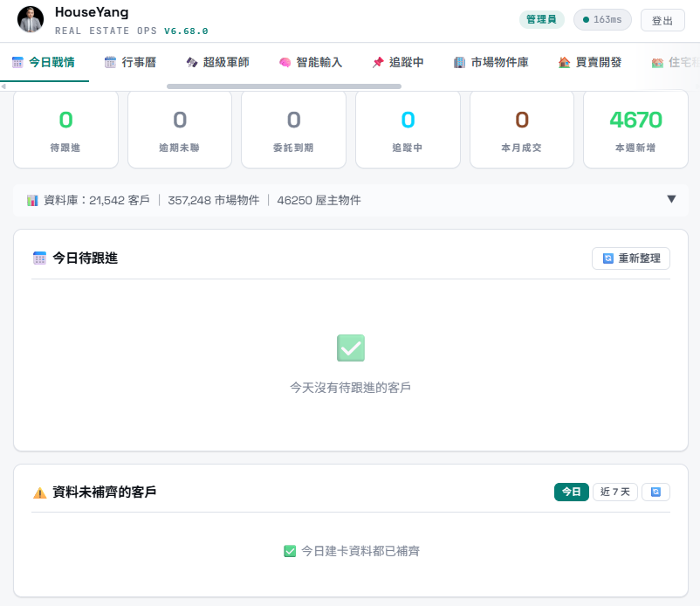700x606 pixels.
Task: Click the gavel icon beside 超級軍師
Action: pyautogui.click(x=192, y=63)
